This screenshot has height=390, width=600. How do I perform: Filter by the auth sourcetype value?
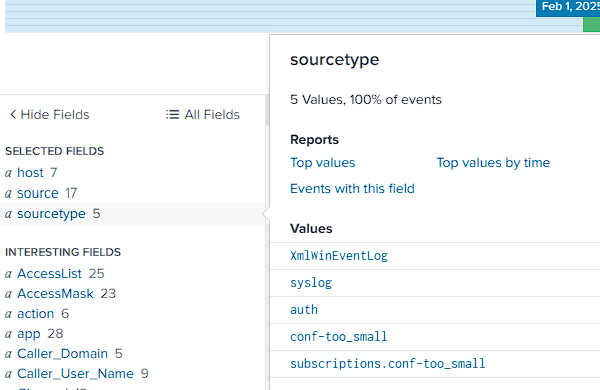coord(304,310)
